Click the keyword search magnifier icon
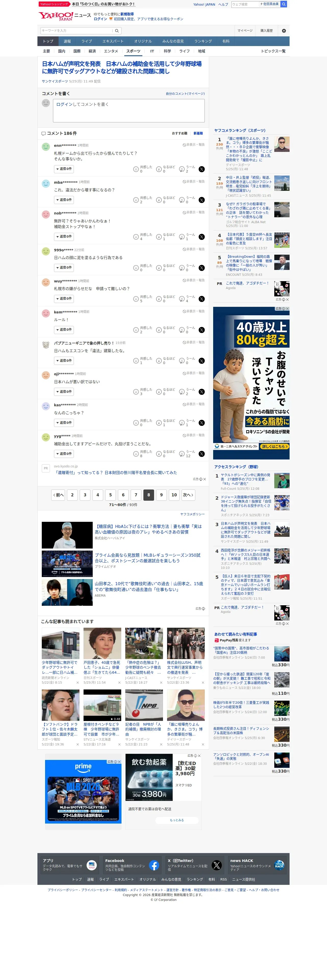327x980 pixels. coord(117,31)
